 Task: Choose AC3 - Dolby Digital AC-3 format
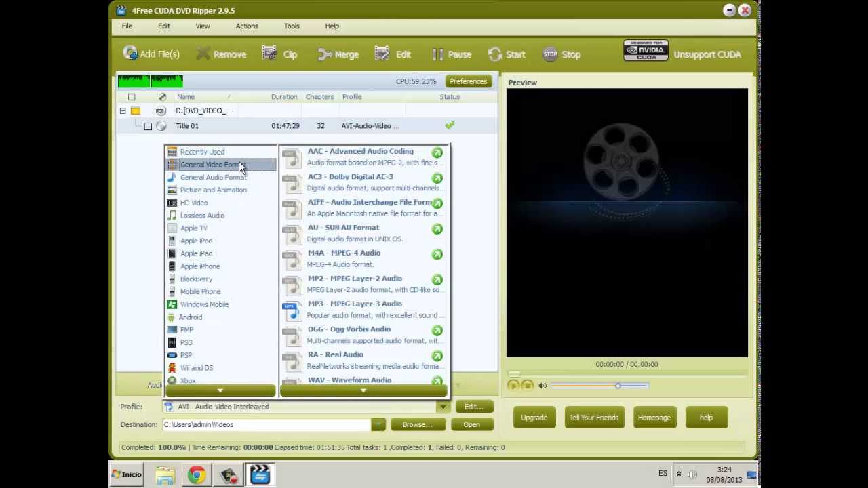click(x=363, y=182)
